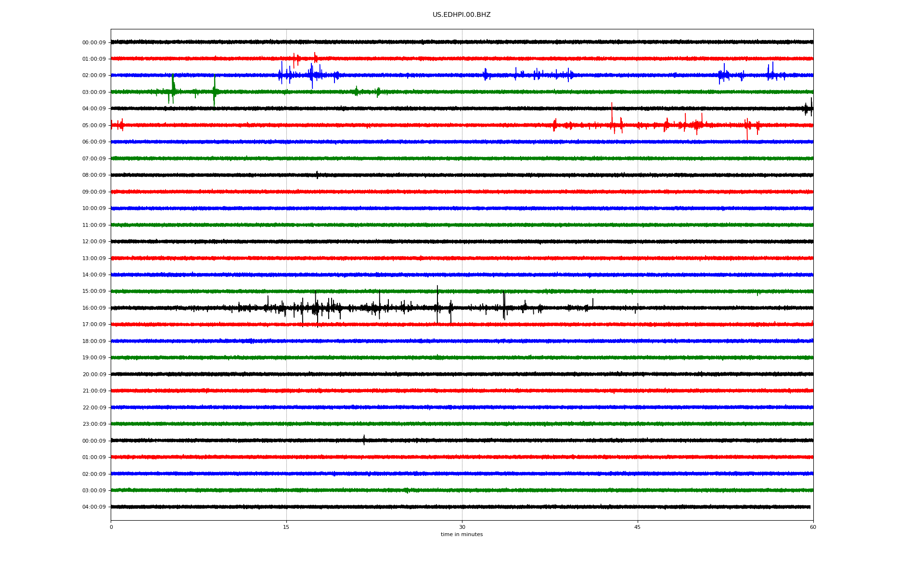Click the black spike on second 00:00:09 trace

click(364, 439)
